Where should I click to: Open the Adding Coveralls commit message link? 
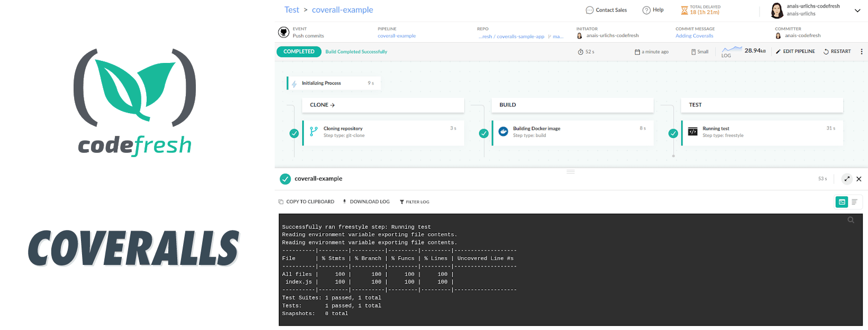(x=694, y=36)
